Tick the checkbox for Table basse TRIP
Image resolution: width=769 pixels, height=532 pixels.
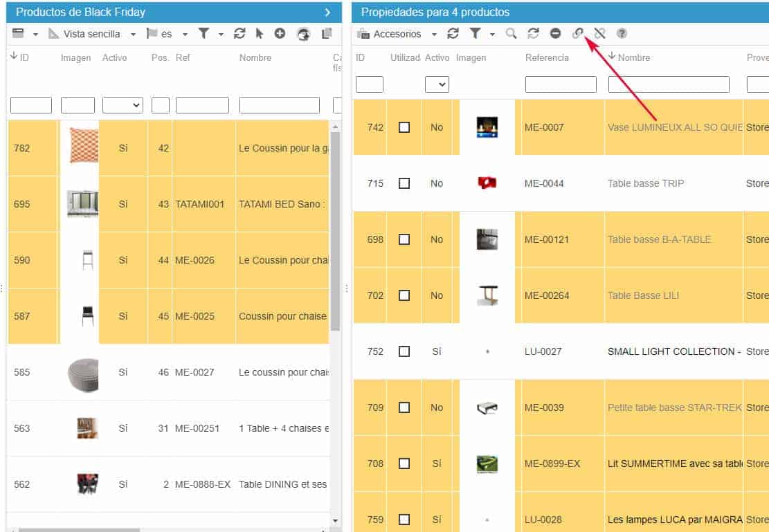[x=404, y=183]
